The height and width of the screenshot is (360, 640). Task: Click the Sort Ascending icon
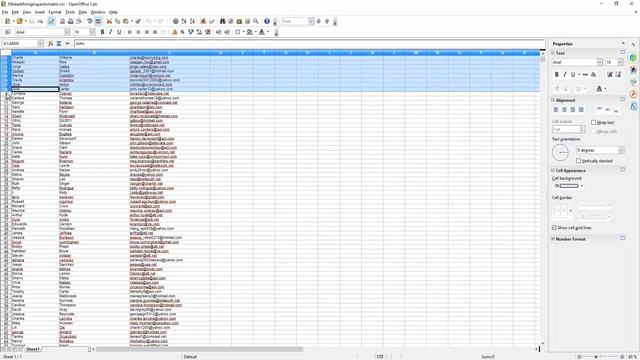(184, 21)
